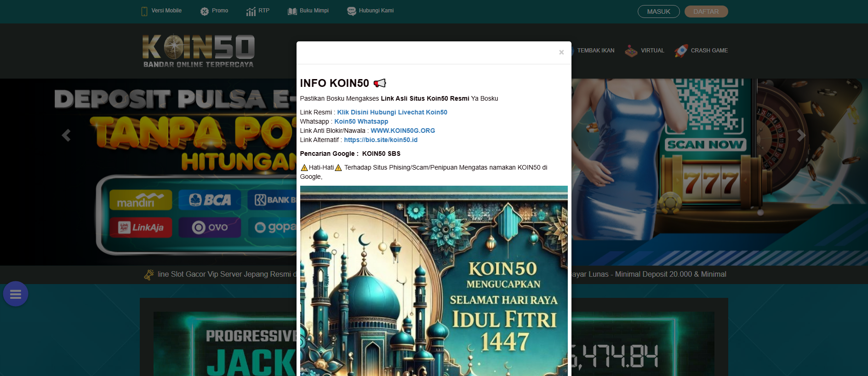
Task: Open the Virtual game category icon
Action: [x=631, y=51]
